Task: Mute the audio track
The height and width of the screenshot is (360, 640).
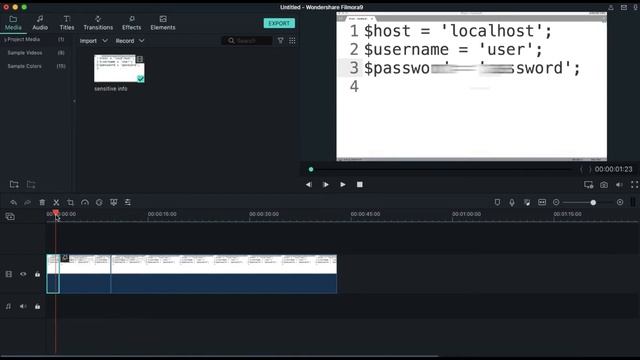Action: click(23, 307)
